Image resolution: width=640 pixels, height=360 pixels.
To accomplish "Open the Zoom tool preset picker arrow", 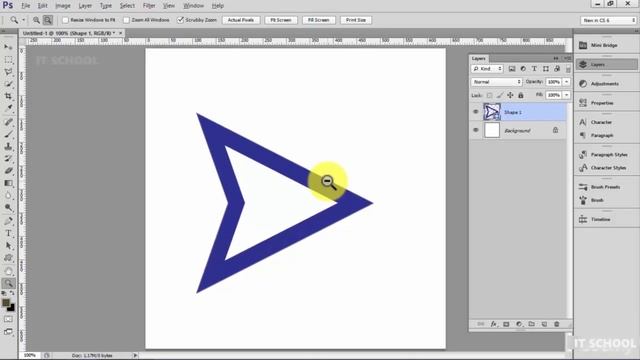I will pos(23,20).
